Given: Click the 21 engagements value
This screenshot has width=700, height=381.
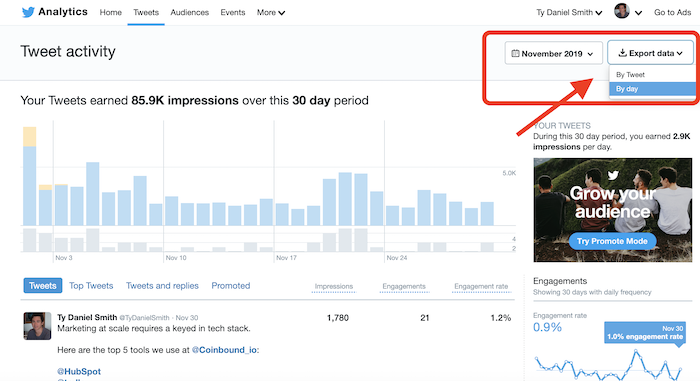Looking at the screenshot, I should pyautogui.click(x=425, y=318).
